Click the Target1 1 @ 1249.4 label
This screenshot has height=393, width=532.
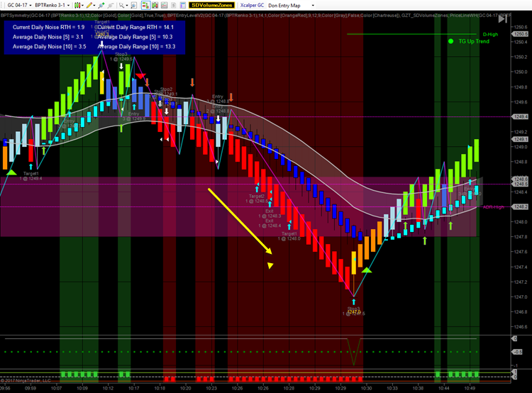pos(31,176)
